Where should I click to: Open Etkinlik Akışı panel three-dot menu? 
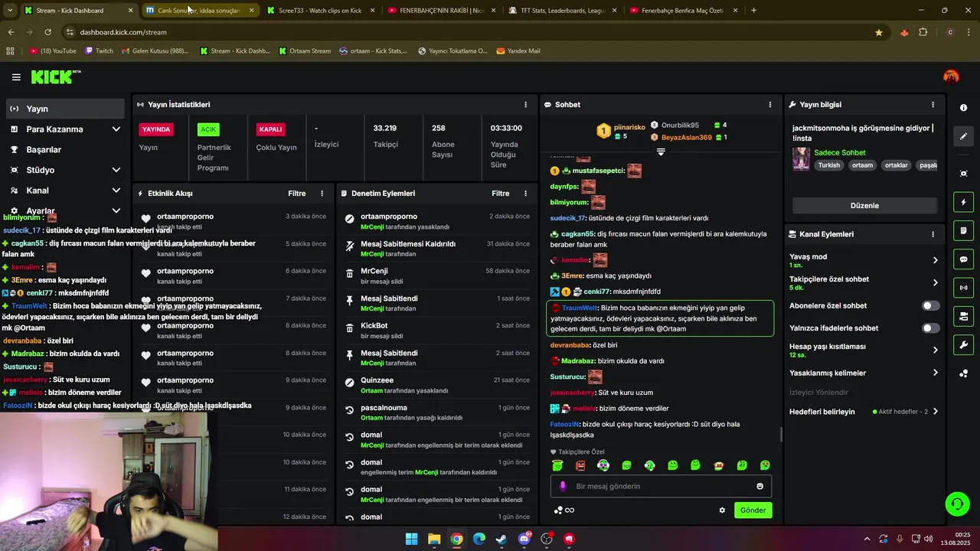pyautogui.click(x=322, y=194)
